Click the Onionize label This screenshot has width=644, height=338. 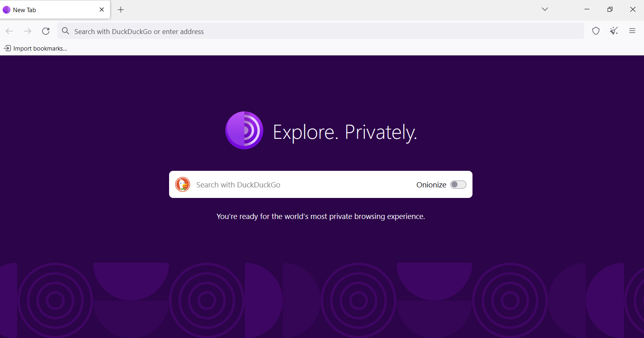(x=431, y=185)
